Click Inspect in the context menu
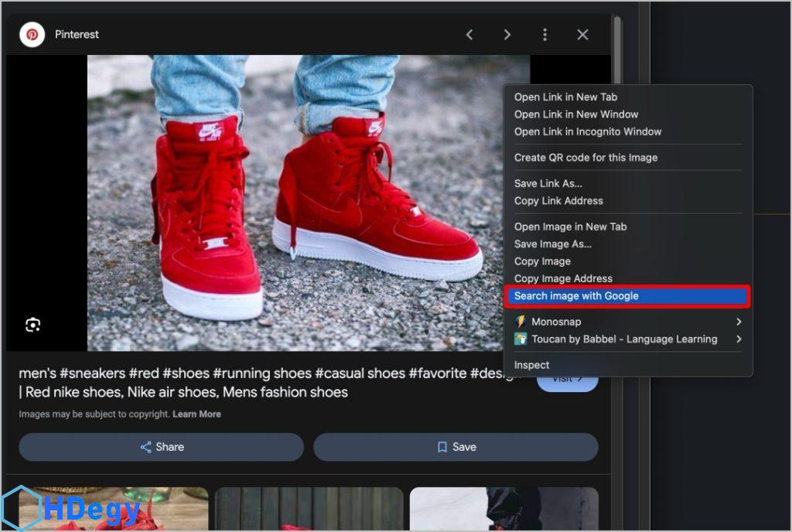 [x=532, y=365]
